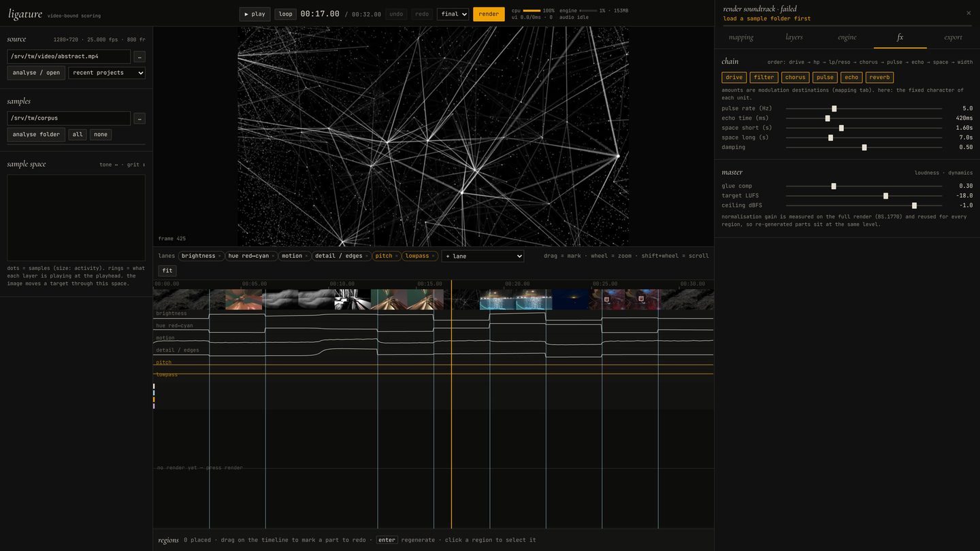Open the recent projects dropdown
Viewport: 980px width, 551px height.
107,73
